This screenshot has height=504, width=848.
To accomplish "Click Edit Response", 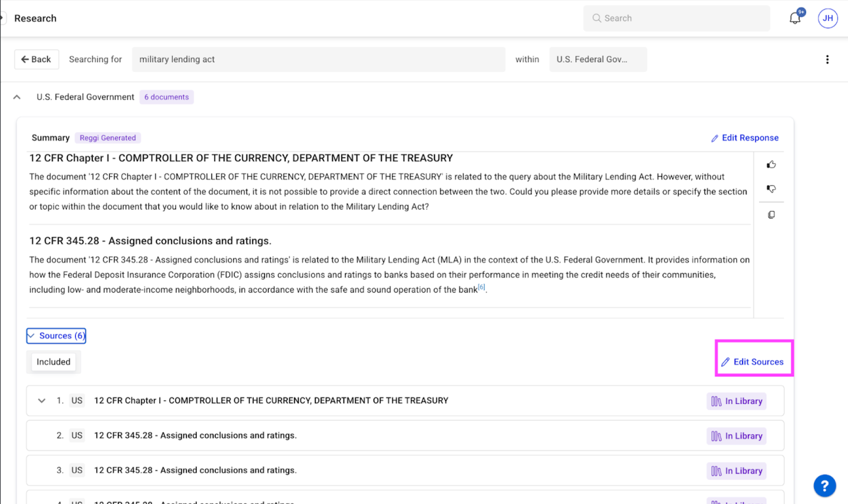I will [745, 138].
